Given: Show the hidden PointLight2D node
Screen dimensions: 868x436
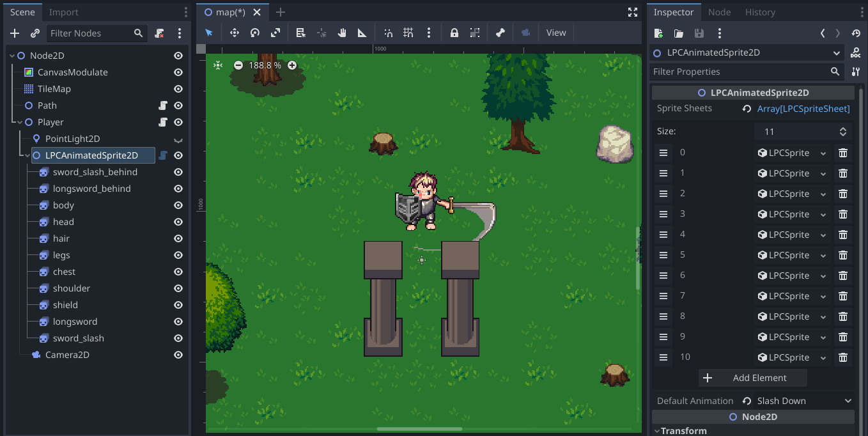Looking at the screenshot, I should [x=178, y=139].
